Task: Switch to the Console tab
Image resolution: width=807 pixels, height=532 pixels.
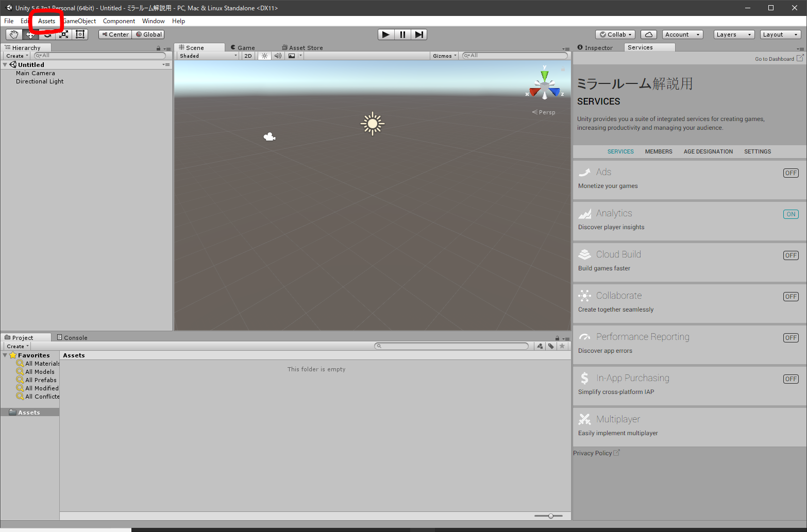Action: coord(72,337)
